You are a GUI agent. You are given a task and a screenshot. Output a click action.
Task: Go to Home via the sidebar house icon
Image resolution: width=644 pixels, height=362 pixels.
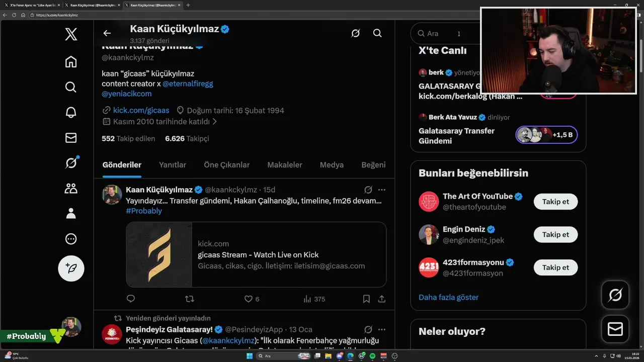(71, 61)
